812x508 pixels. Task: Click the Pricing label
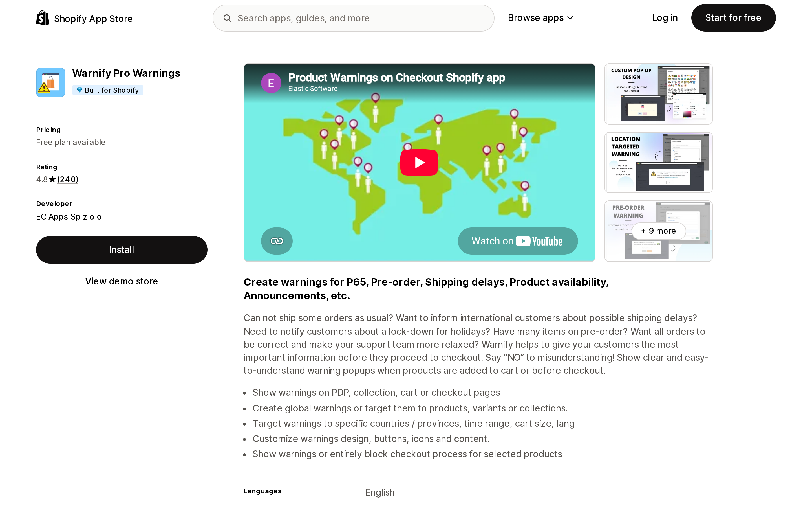48,130
